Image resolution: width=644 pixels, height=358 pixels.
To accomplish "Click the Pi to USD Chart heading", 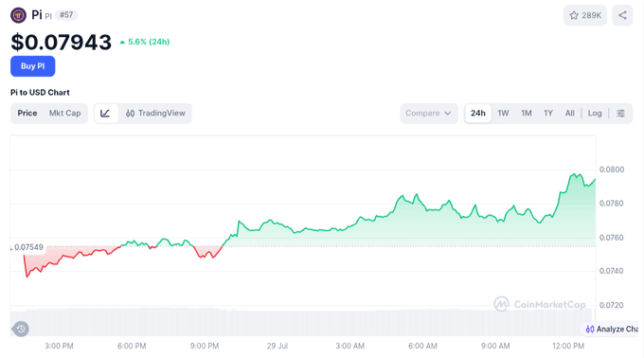I will pos(40,93).
